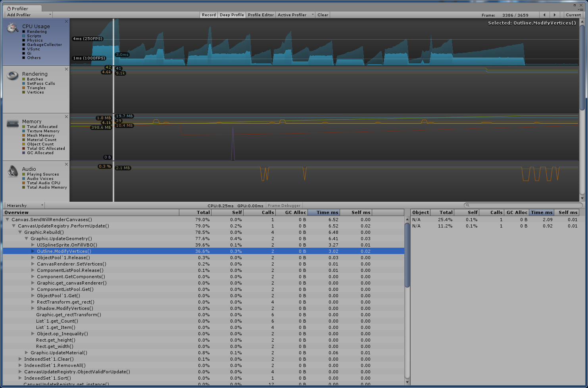Click the Memory profiler chip icon

[x=12, y=123]
